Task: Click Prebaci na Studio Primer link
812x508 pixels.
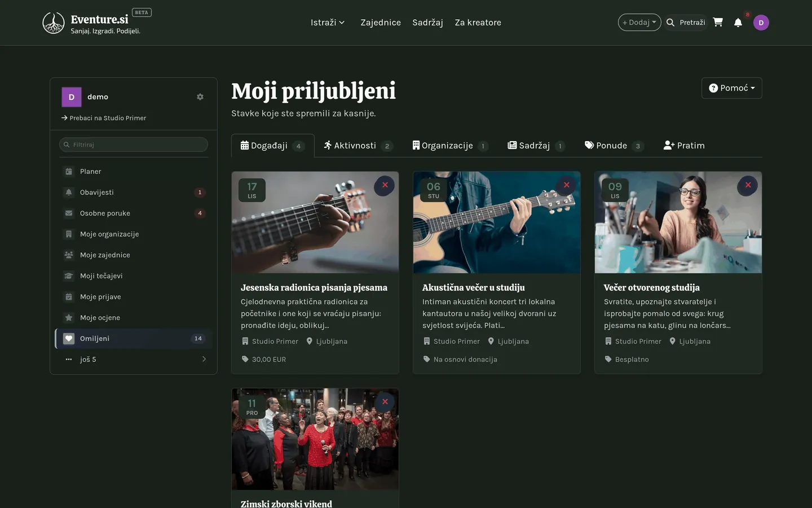Action: coord(104,118)
